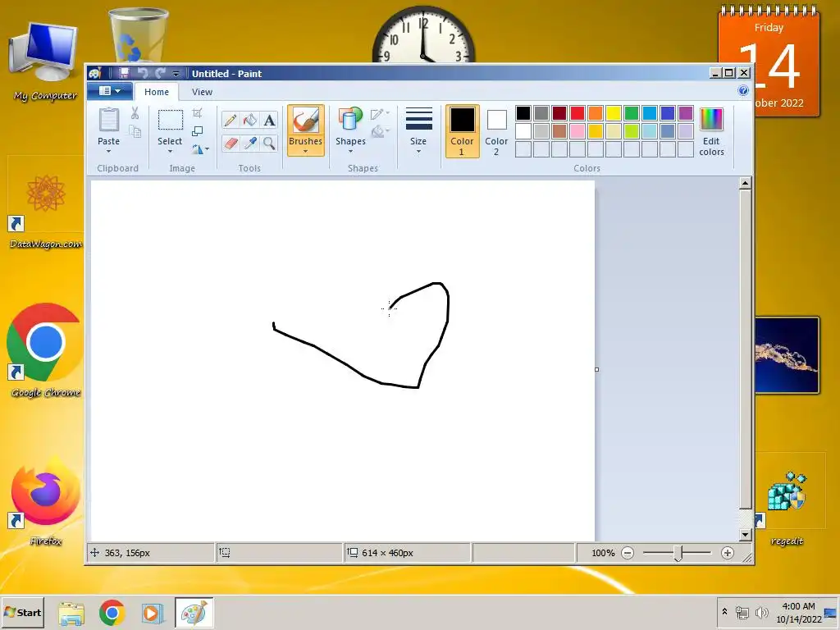Select the Google Chrome desktop shortcut
This screenshot has height=630, width=840.
click(x=46, y=351)
